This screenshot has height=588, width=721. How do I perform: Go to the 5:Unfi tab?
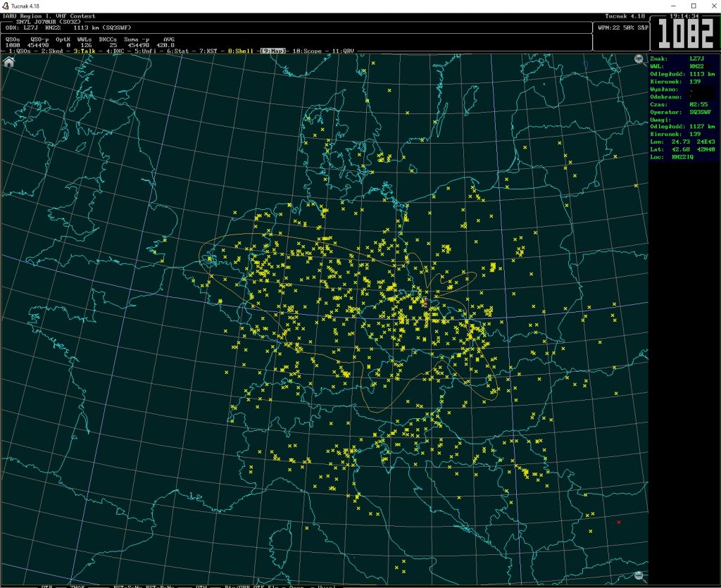[146, 51]
